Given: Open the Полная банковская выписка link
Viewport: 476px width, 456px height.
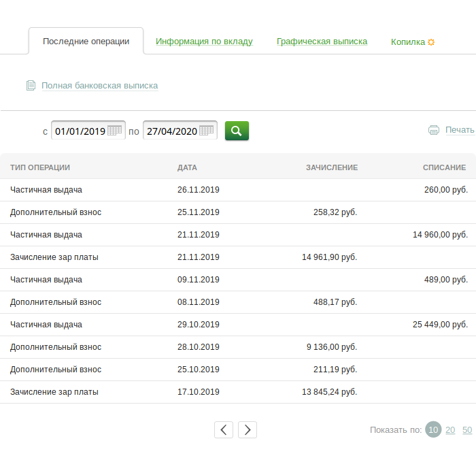Looking at the screenshot, I should pos(99,86).
